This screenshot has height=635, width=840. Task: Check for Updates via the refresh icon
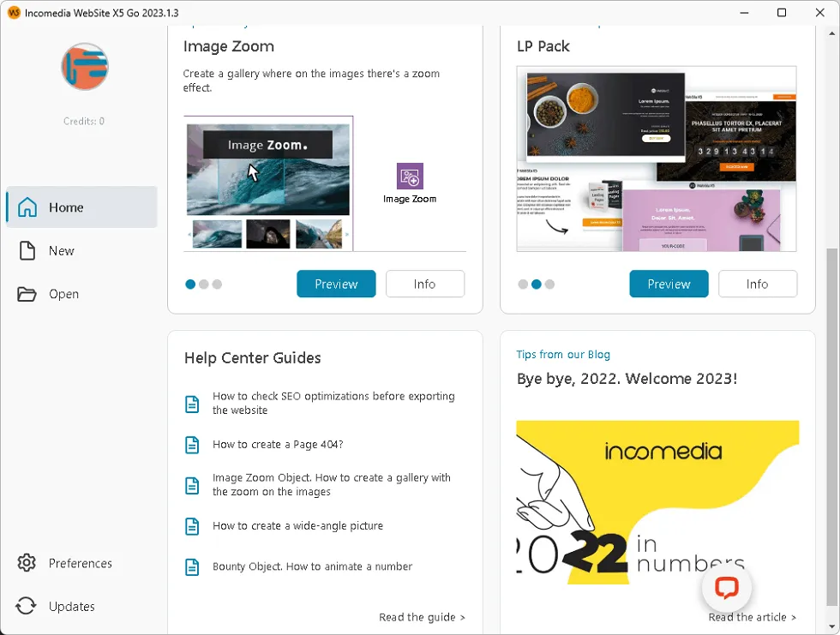(26, 606)
